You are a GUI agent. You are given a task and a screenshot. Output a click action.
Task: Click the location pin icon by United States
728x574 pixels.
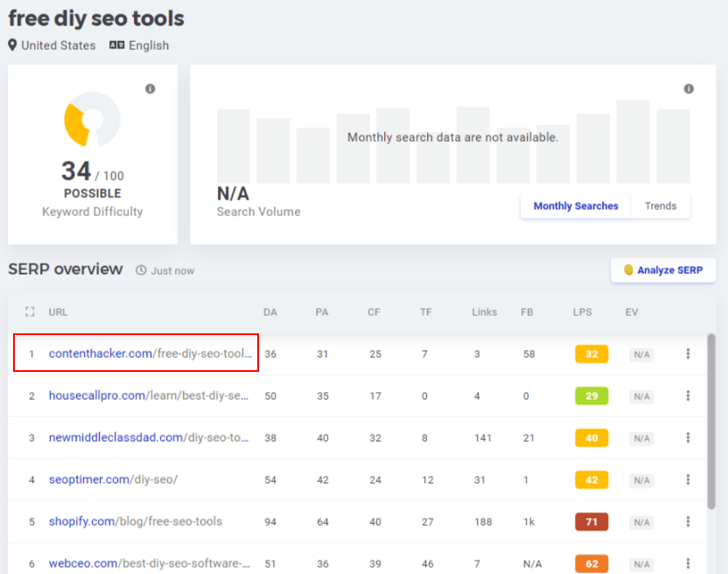[12, 45]
